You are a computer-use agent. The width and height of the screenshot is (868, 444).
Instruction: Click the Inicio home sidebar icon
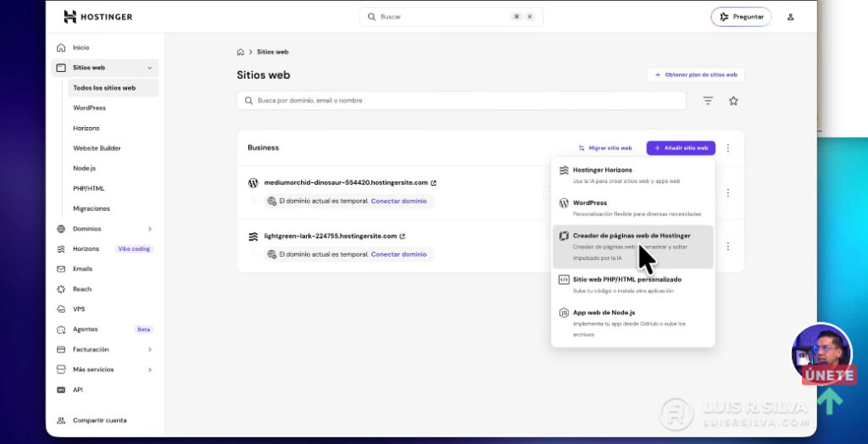pos(61,47)
